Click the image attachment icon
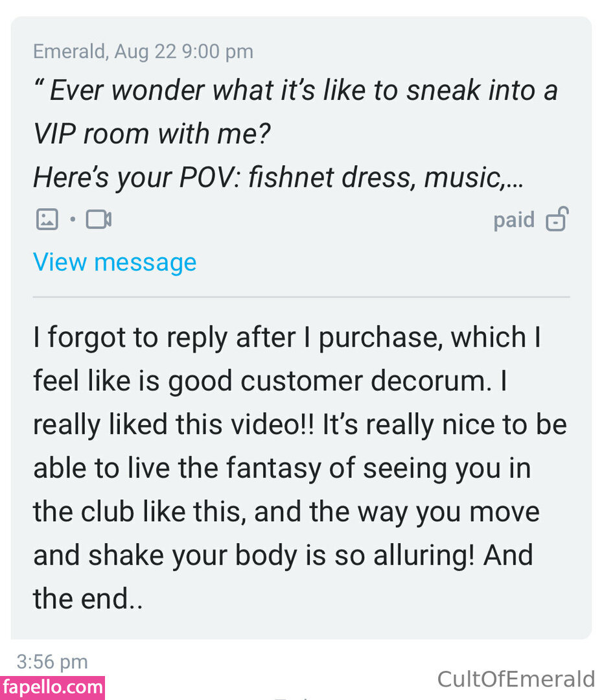604x700 pixels. (47, 220)
